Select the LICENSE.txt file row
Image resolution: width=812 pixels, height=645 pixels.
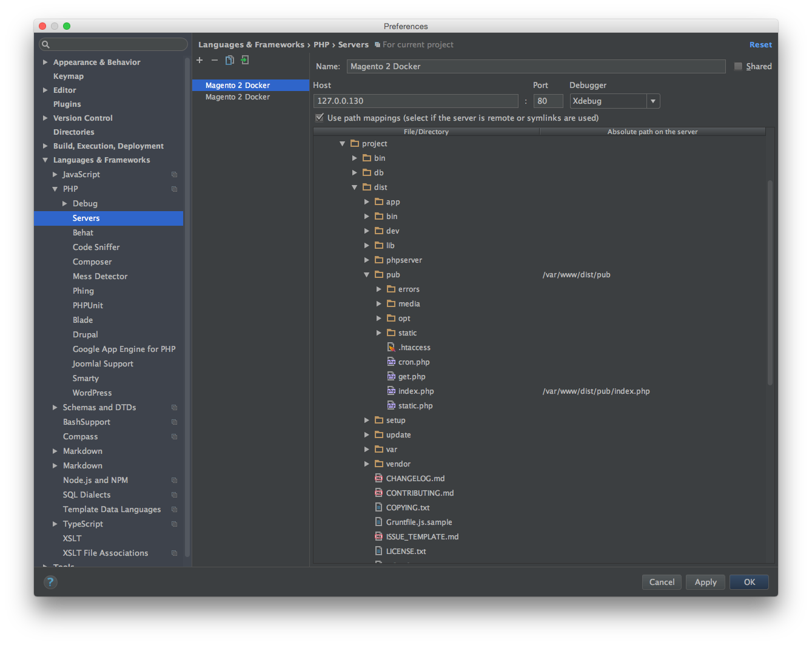539,552
